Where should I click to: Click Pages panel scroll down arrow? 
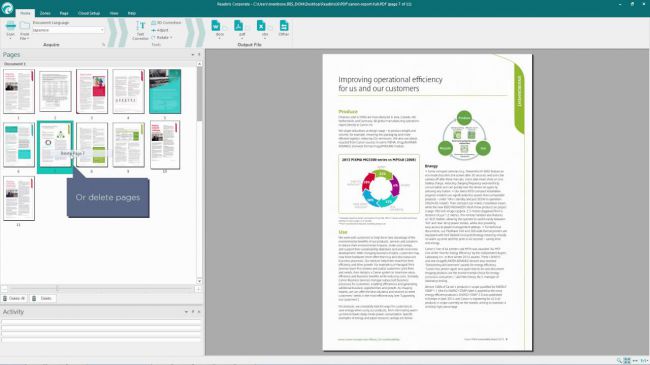pyautogui.click(x=199, y=281)
